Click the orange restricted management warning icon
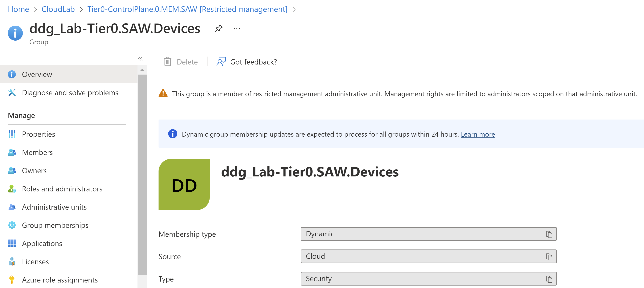The image size is (644, 288). (x=163, y=93)
